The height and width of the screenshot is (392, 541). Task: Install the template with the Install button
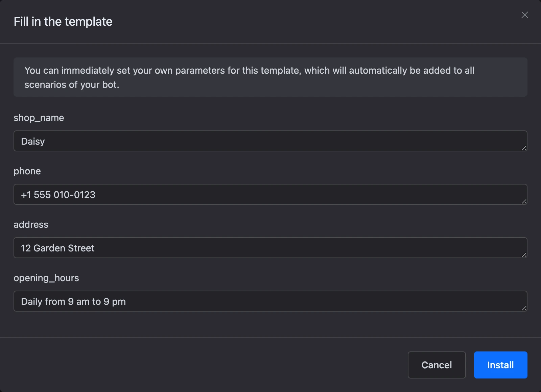pyautogui.click(x=500, y=365)
